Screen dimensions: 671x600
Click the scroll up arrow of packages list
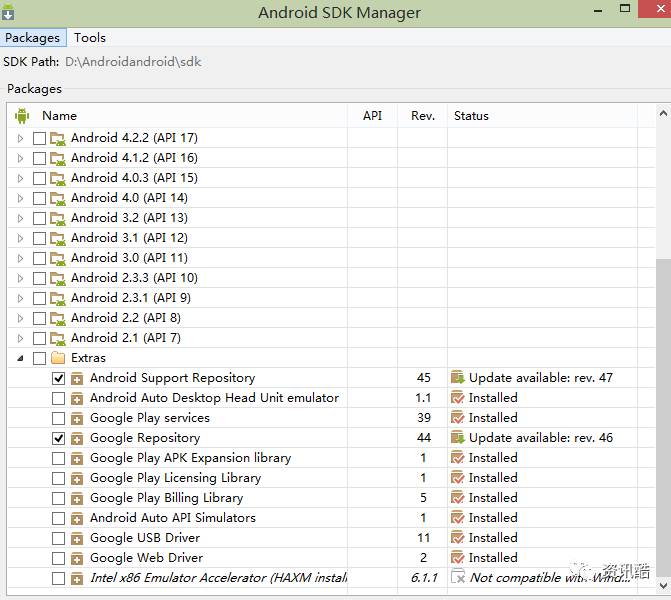[663, 113]
